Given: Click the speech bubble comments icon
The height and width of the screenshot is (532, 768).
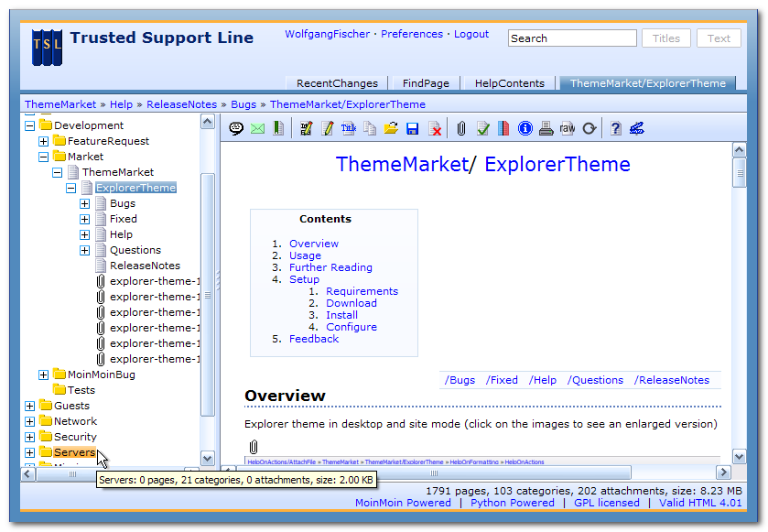Looking at the screenshot, I should 236,128.
